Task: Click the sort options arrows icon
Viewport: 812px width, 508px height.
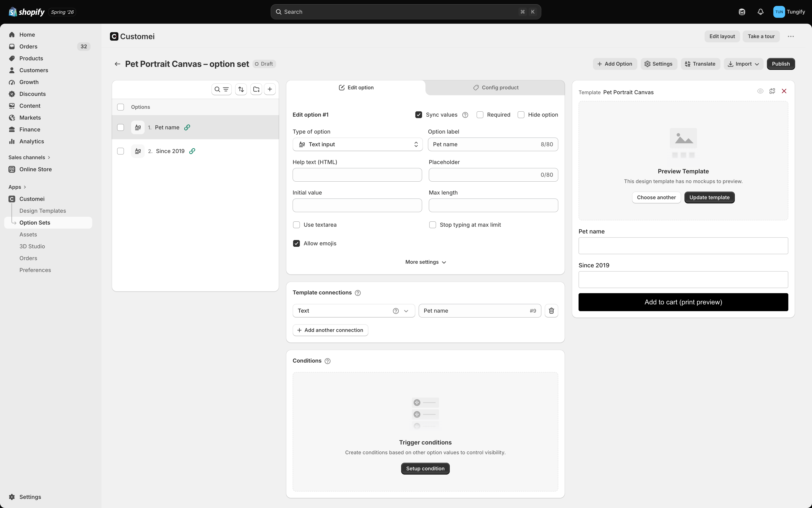Action: point(241,89)
